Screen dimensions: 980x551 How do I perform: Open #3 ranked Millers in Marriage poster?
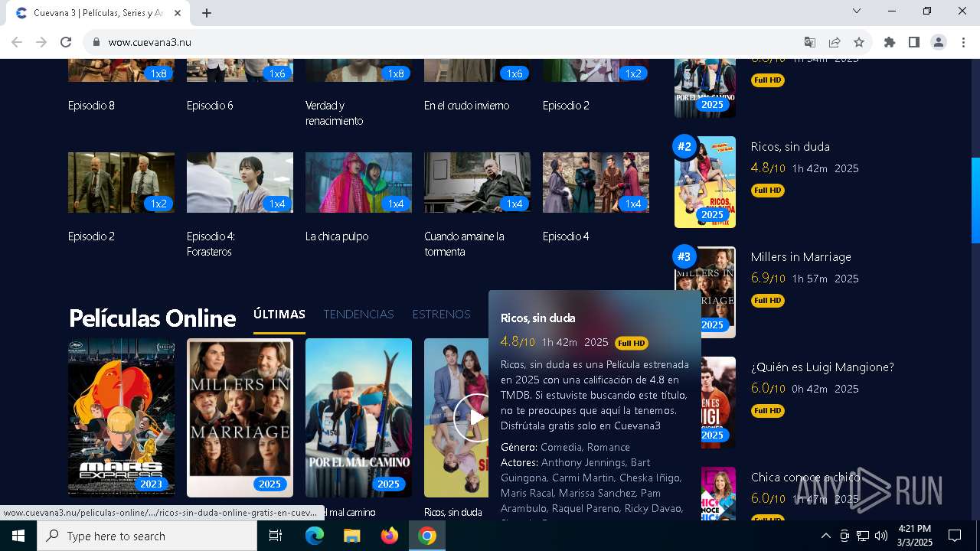pyautogui.click(x=705, y=292)
